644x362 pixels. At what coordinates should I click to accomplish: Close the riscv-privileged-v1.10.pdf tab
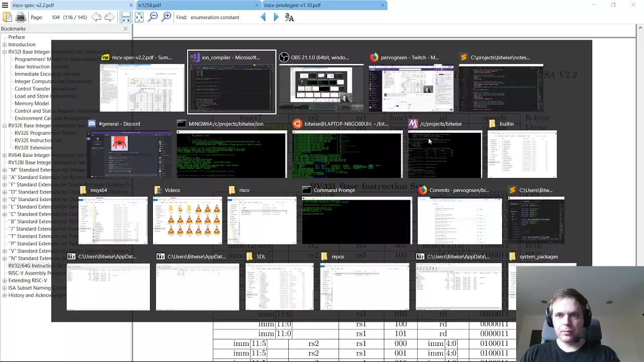click(382, 5)
